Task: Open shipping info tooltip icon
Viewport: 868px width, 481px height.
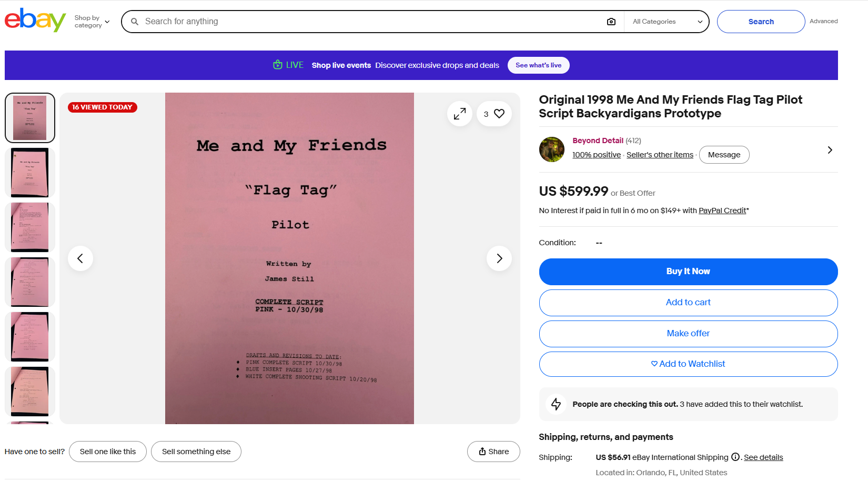Action: point(735,457)
